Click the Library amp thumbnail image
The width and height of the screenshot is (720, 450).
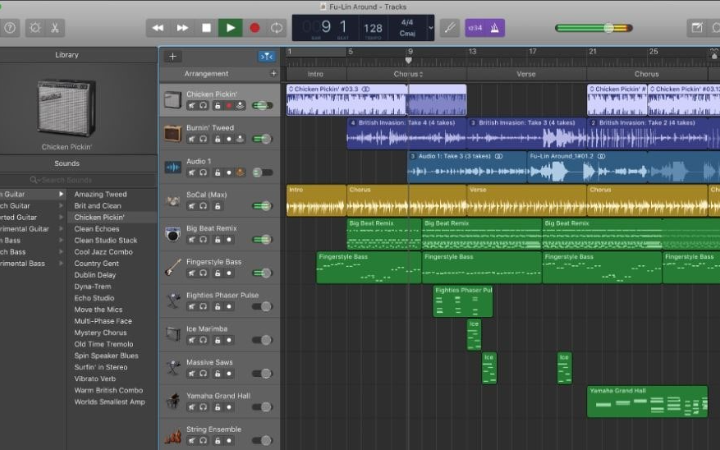click(67, 108)
